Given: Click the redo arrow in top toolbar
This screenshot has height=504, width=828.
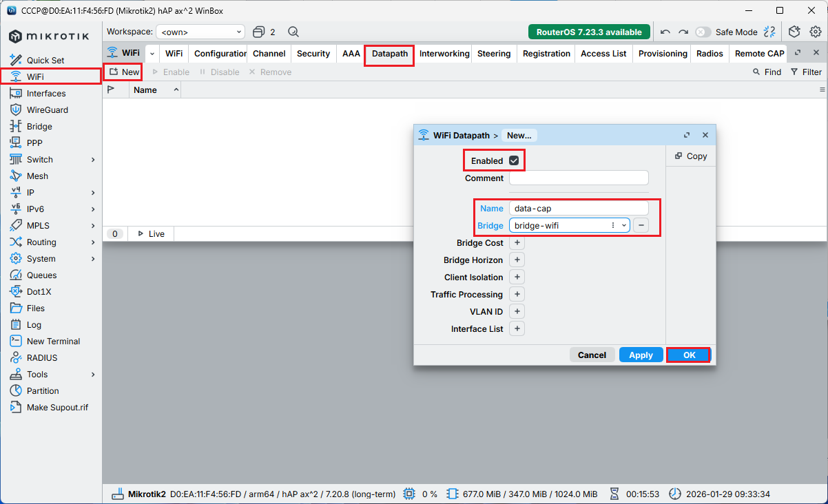Looking at the screenshot, I should tap(683, 32).
